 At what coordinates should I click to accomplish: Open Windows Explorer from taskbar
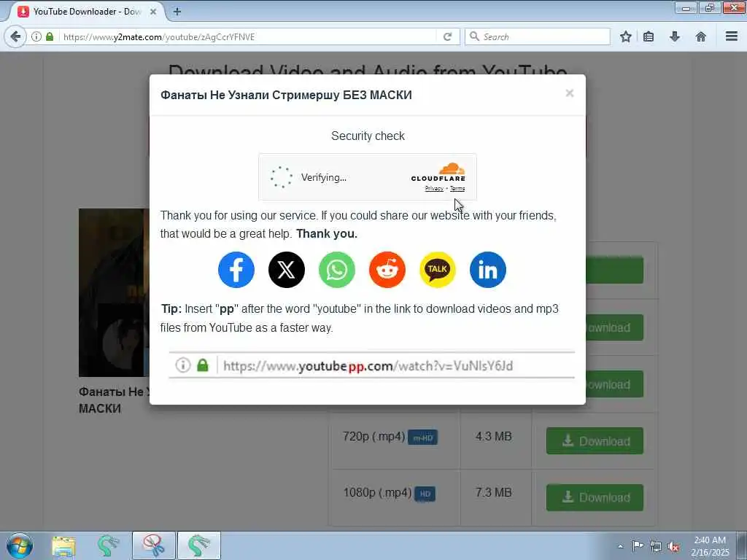64,546
